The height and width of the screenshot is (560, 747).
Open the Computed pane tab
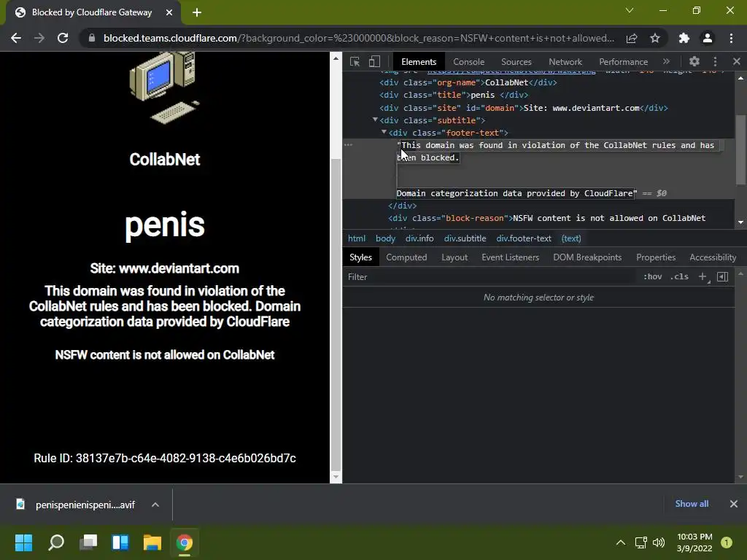coord(406,257)
